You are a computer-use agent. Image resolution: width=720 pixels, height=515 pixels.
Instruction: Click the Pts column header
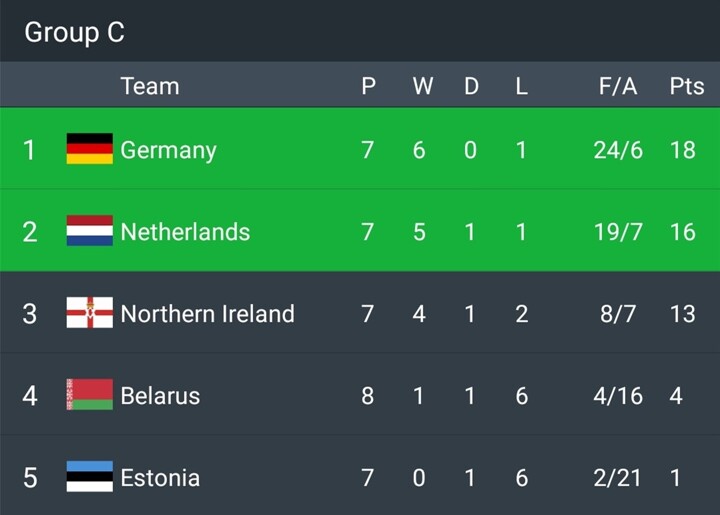tap(686, 86)
